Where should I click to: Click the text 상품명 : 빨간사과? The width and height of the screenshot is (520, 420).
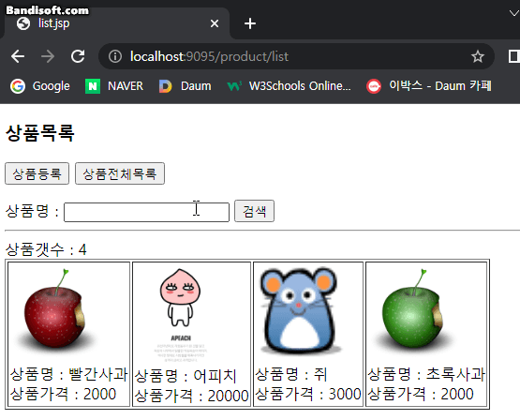tap(69, 374)
